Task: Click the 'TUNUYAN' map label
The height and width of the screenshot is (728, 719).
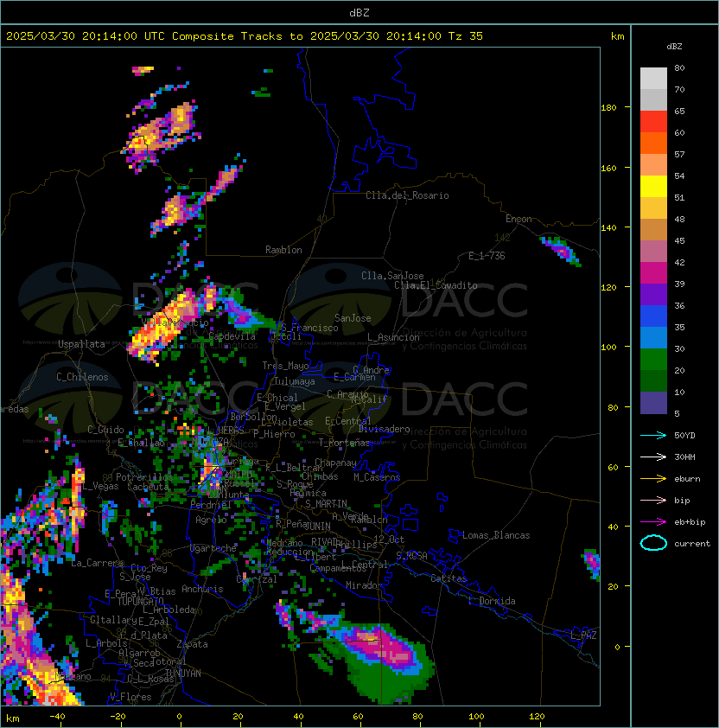Action: (183, 674)
